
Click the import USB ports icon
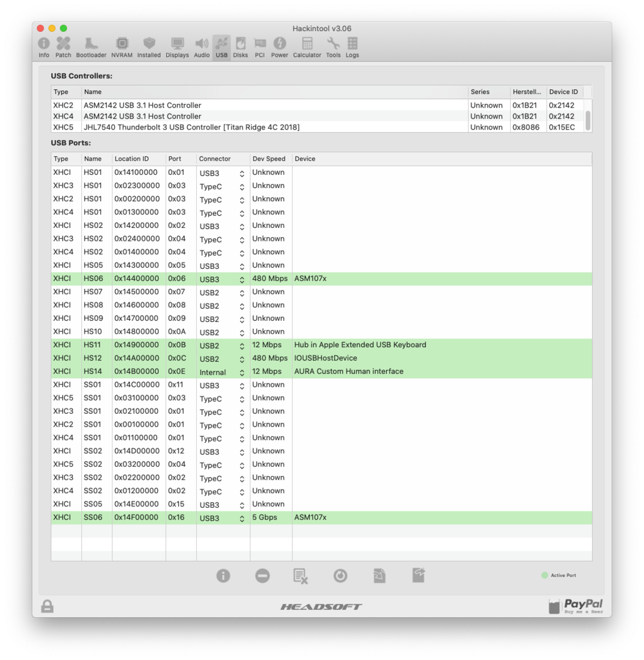tap(379, 576)
